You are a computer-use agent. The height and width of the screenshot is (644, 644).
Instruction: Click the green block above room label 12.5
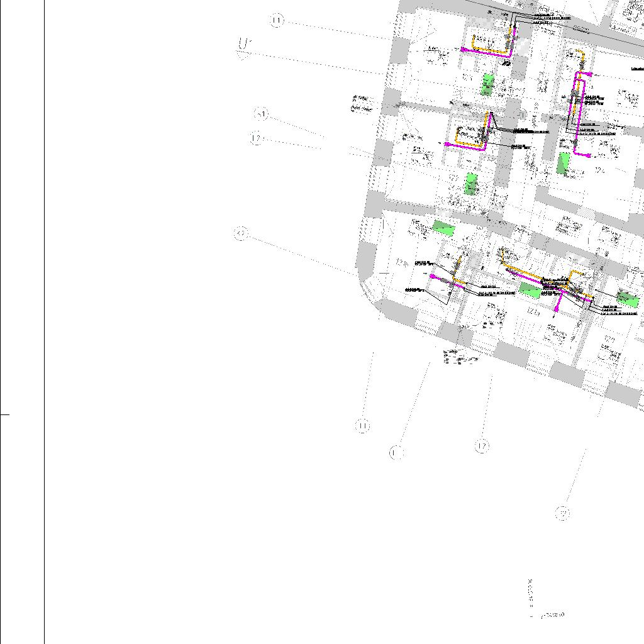[x=530, y=290]
